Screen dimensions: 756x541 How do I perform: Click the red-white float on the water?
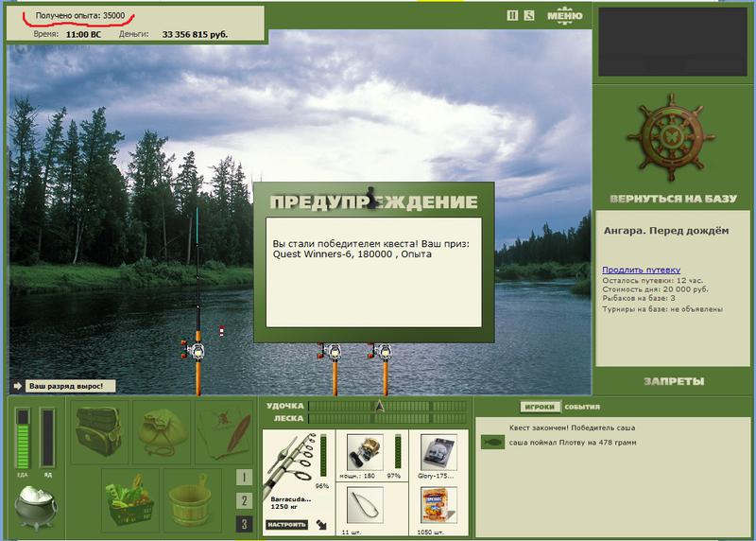[x=222, y=331]
